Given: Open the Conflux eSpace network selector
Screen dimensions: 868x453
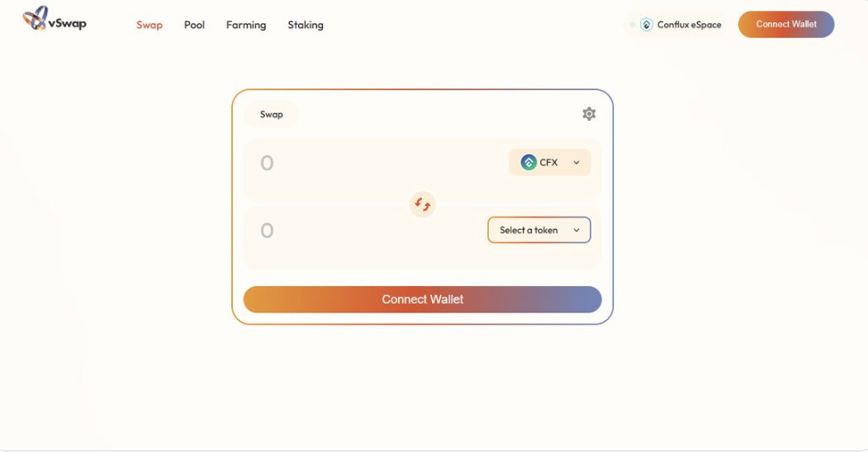Looking at the screenshot, I should (681, 25).
